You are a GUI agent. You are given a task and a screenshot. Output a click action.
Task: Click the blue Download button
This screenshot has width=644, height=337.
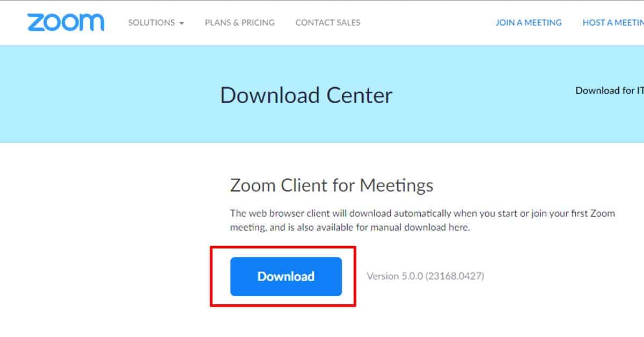(286, 276)
